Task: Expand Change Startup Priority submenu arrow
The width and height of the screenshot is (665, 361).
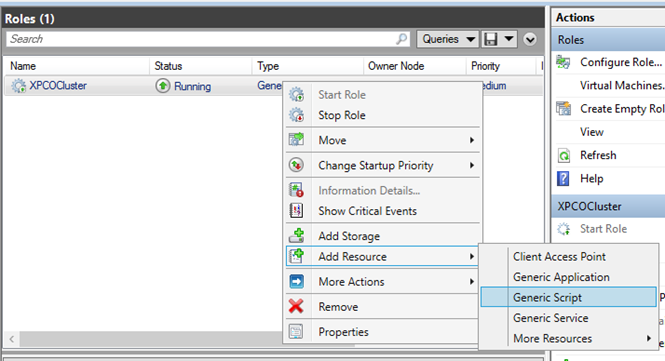Action: click(x=472, y=165)
